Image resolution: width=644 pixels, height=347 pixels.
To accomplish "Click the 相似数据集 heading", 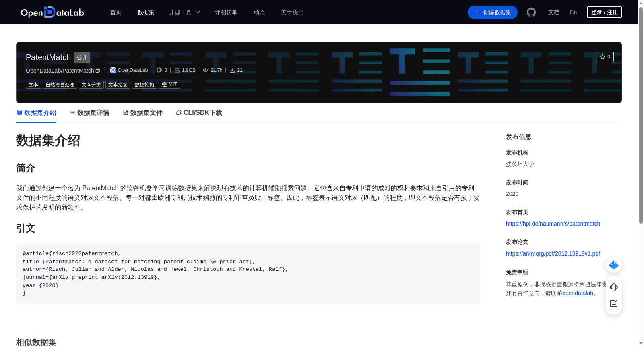I will [x=36, y=342].
